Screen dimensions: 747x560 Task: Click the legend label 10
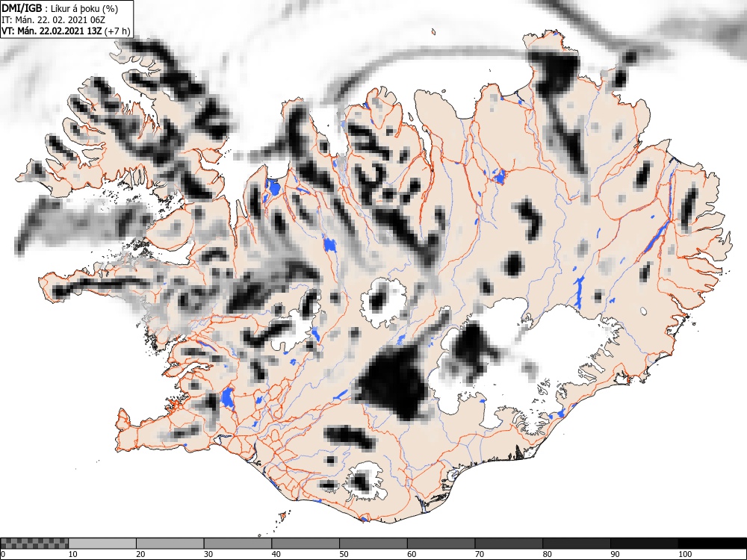coord(73,554)
